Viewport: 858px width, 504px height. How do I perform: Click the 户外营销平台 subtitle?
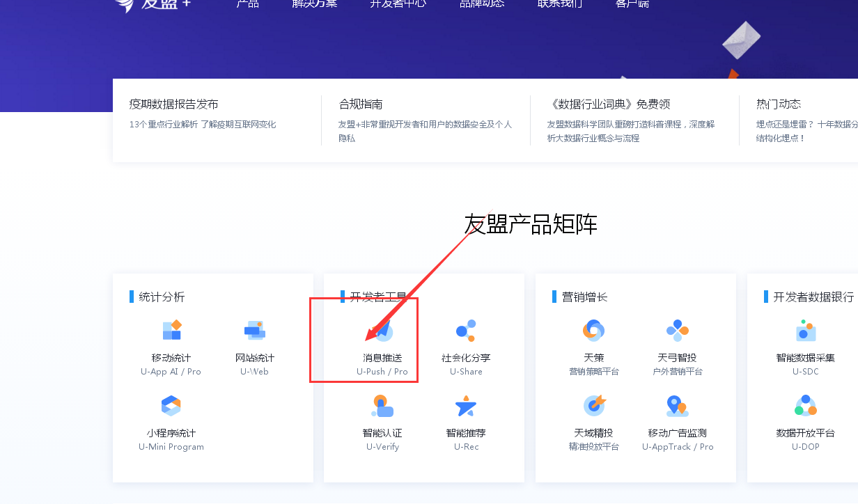tap(678, 372)
